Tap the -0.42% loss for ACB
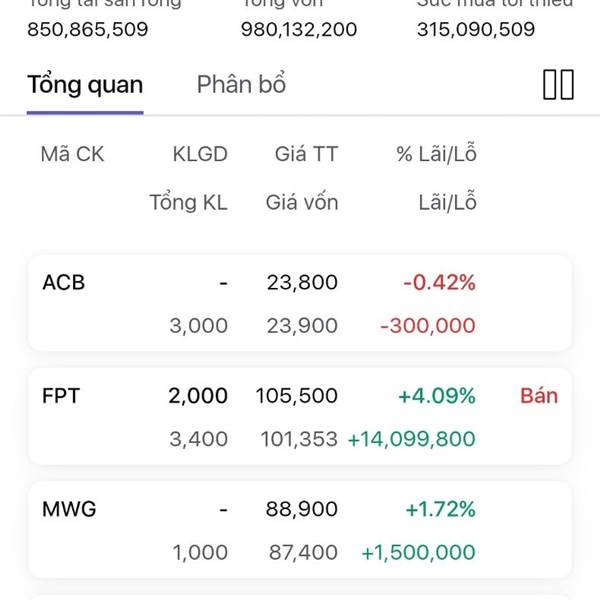Screen dimensions: 600x600 click(439, 283)
